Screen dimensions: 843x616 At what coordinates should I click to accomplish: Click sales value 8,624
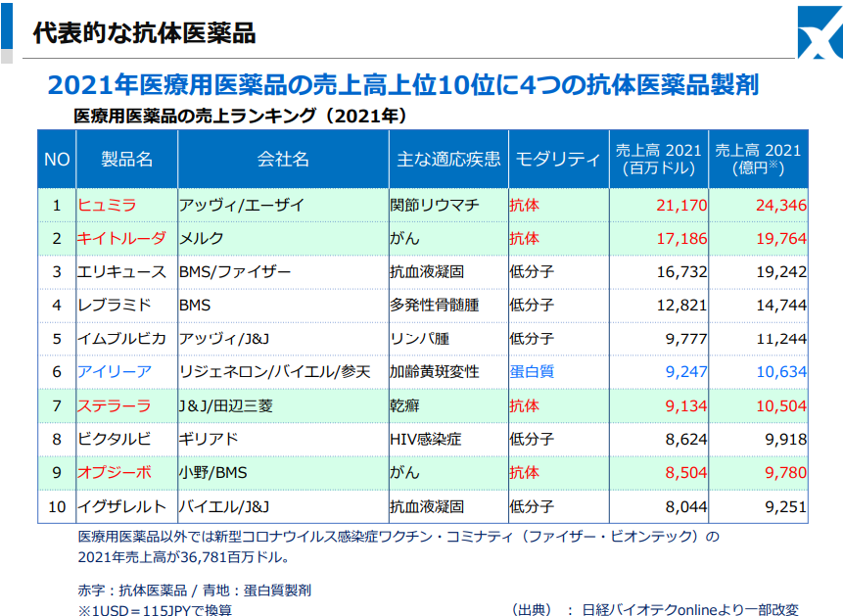pos(686,439)
